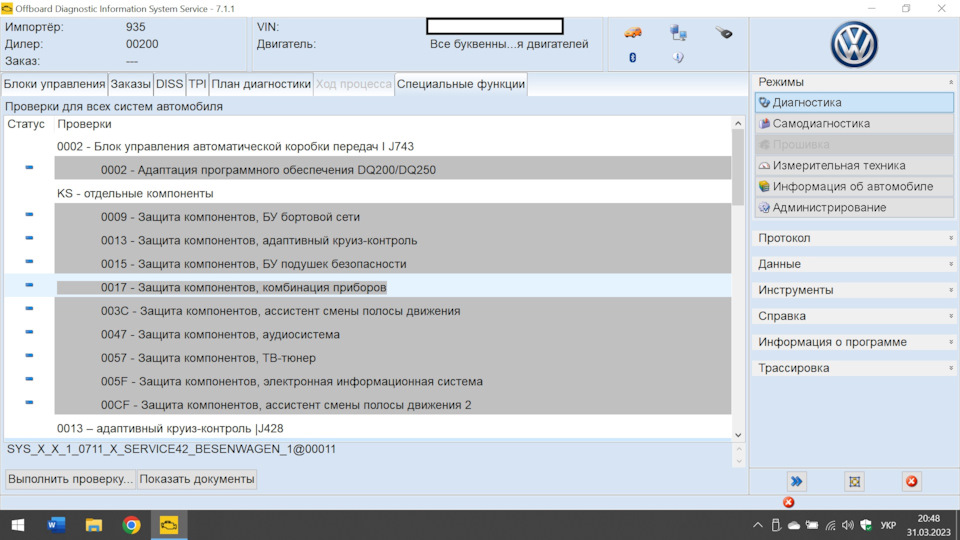Open Microsoft Word from taskbar
This screenshot has width=960, height=540.
(x=56, y=525)
